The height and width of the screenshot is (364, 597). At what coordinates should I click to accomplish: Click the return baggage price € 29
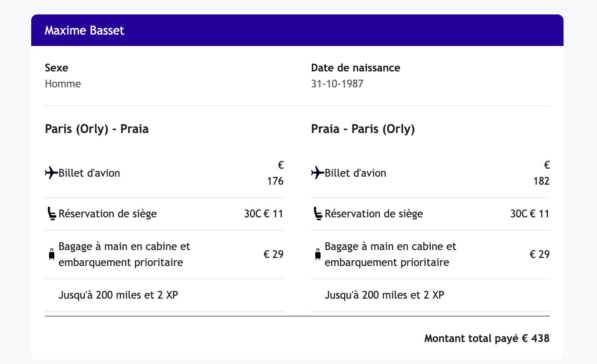click(x=539, y=254)
